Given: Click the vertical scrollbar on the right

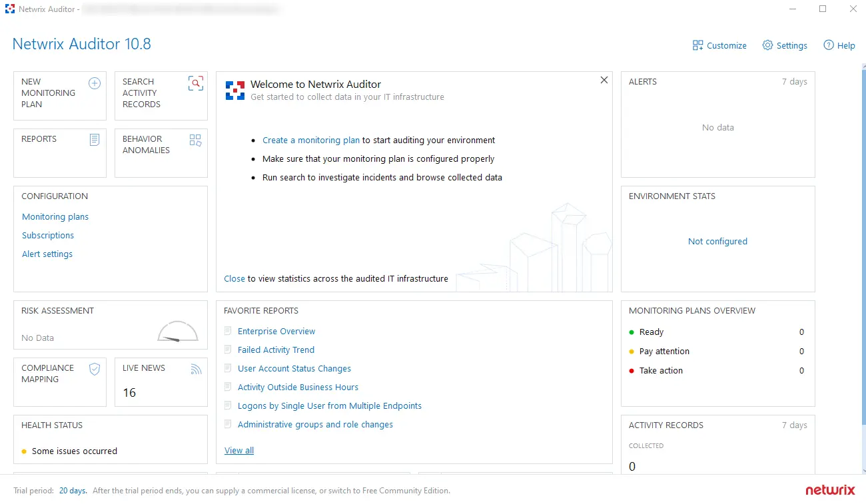Looking at the screenshot, I should coord(863,266).
